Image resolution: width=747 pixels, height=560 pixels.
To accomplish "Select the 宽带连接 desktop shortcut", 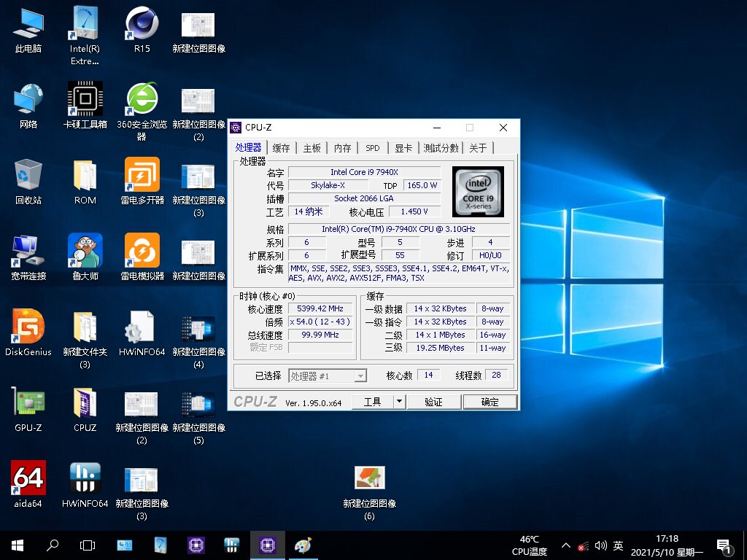I will tap(28, 257).
